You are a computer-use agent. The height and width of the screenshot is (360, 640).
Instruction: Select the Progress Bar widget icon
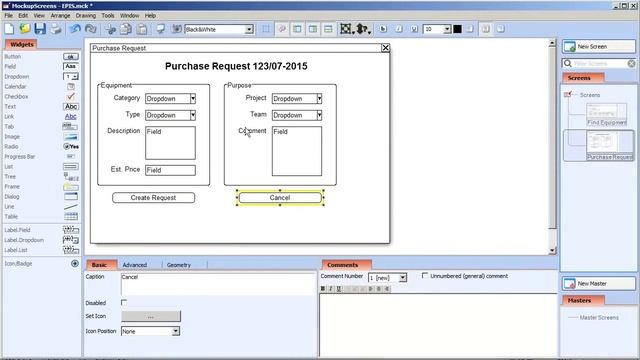coord(71,156)
